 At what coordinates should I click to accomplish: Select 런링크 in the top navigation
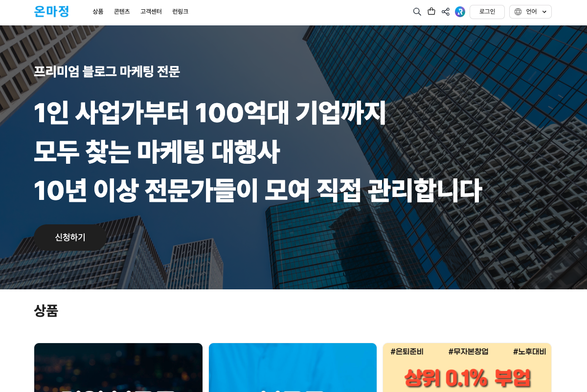point(180,12)
